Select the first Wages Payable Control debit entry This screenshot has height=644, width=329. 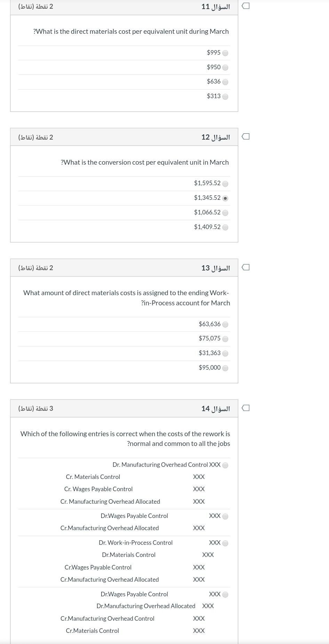(x=226, y=516)
